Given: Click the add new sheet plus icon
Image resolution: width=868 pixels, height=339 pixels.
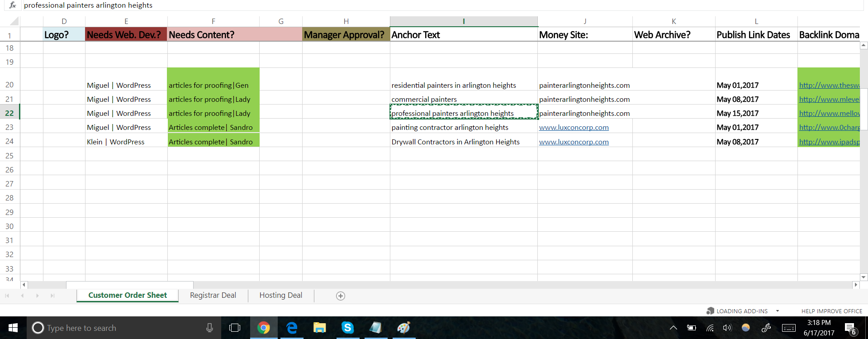Looking at the screenshot, I should (x=341, y=296).
